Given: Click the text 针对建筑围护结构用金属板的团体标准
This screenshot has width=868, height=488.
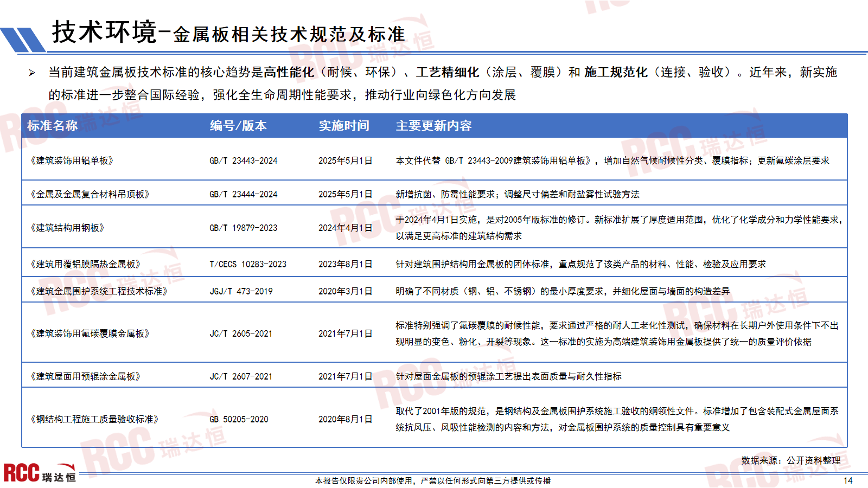Looking at the screenshot, I should click(x=473, y=264).
